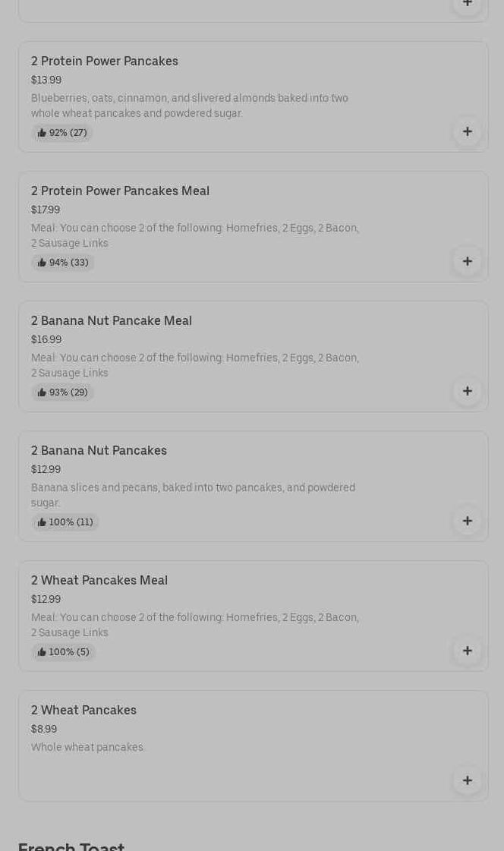Add 2 Protein Power Pancakes to cart
Viewport: 504px width, 851px height.
pyautogui.click(x=467, y=132)
